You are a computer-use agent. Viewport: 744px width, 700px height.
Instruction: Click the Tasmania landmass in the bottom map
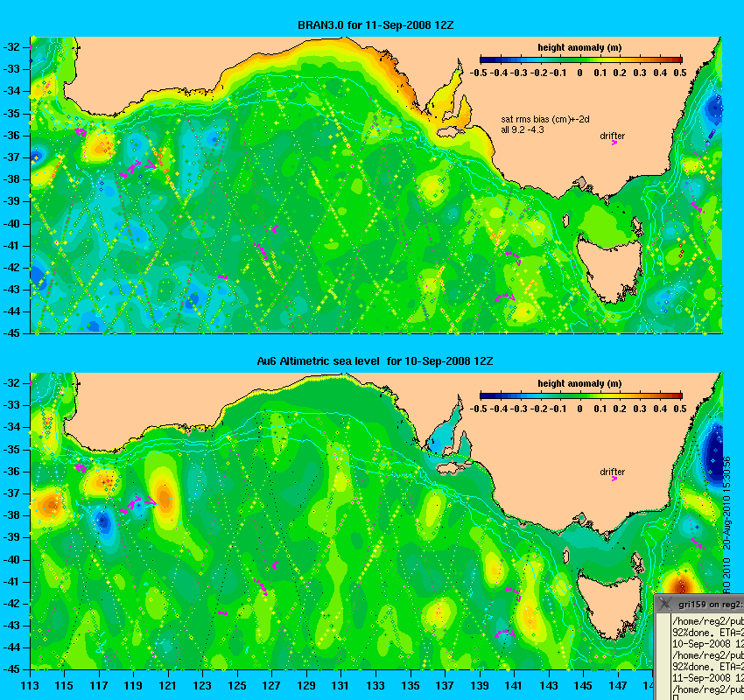coord(610,604)
